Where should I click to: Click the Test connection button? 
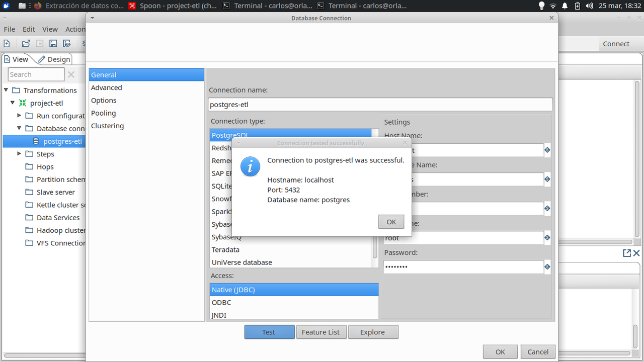click(269, 332)
